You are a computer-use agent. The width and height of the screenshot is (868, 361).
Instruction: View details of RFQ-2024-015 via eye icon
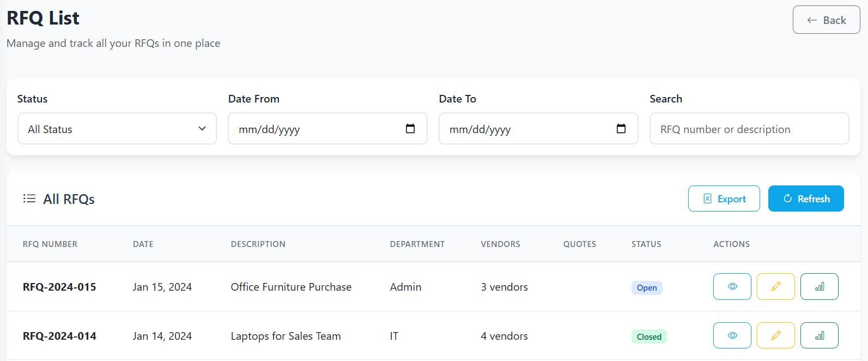(732, 286)
